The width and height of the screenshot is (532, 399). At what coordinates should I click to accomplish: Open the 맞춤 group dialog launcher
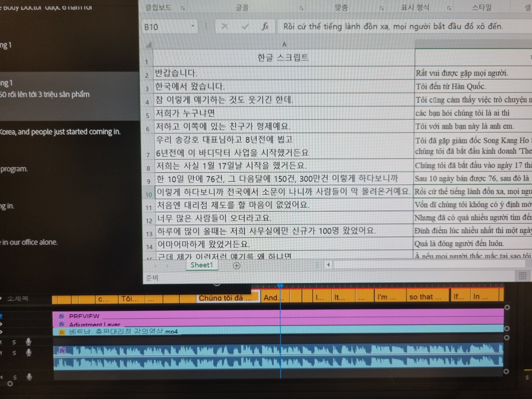[x=381, y=8]
